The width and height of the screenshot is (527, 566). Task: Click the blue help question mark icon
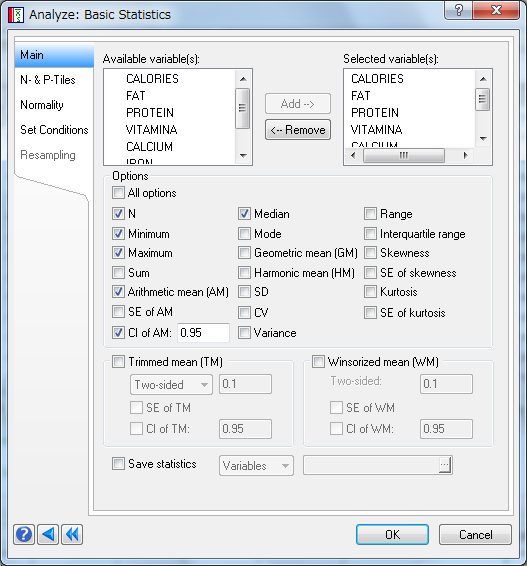[x=24, y=534]
